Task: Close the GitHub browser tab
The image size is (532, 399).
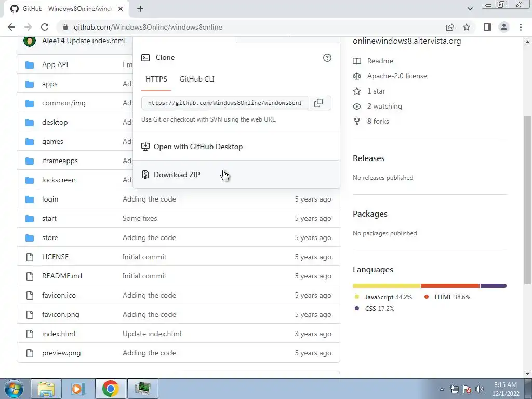Action: click(121, 9)
